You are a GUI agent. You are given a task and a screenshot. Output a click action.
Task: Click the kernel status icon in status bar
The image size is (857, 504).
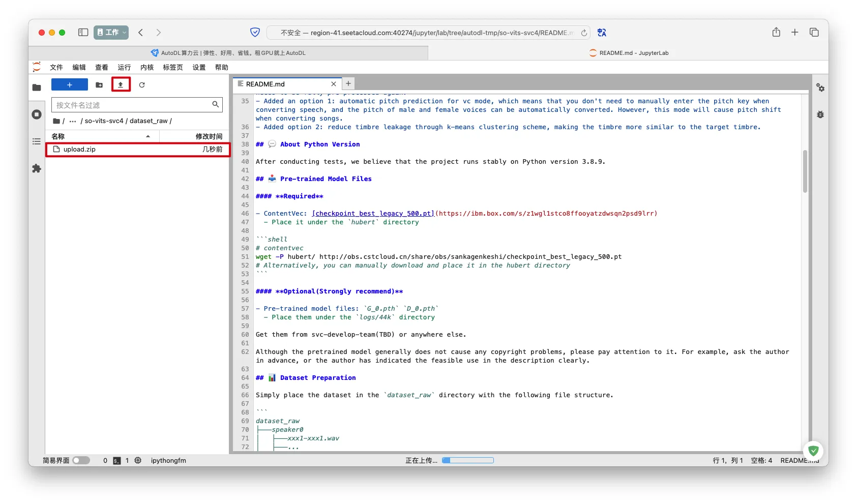pos(138,460)
